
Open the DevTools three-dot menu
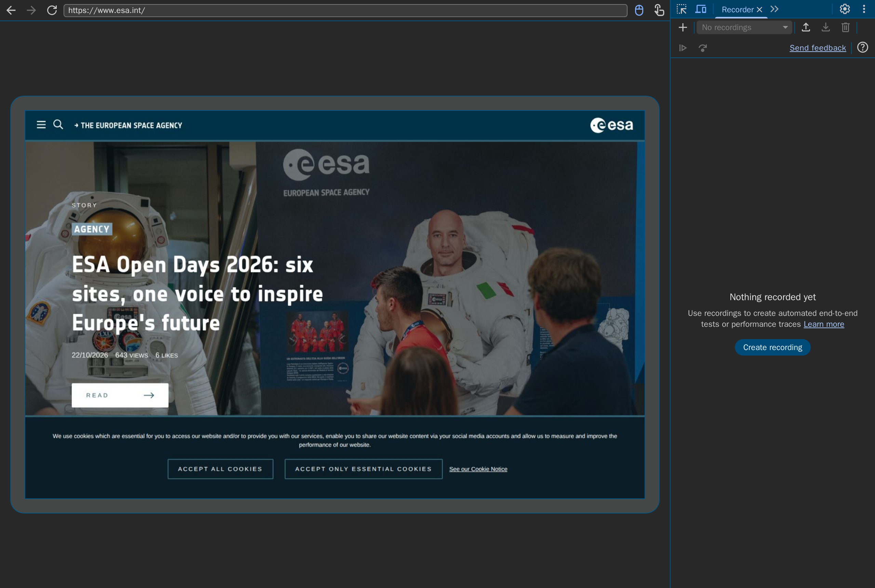(x=864, y=9)
